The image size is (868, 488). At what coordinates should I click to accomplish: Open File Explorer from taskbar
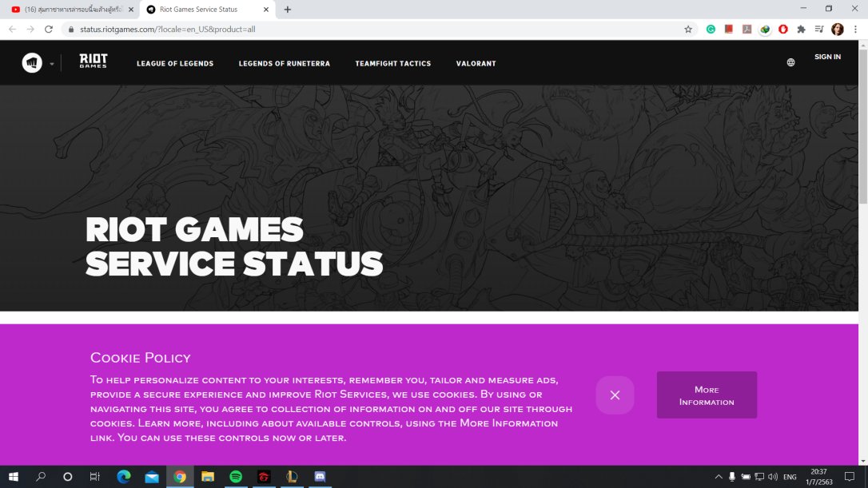click(208, 476)
